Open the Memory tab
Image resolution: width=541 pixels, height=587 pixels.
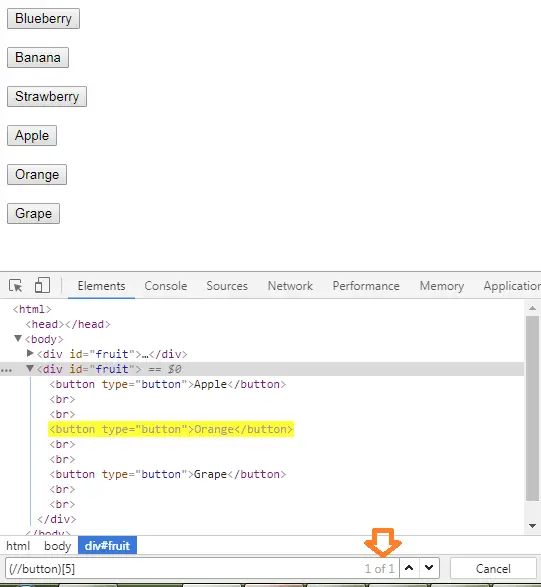point(442,286)
